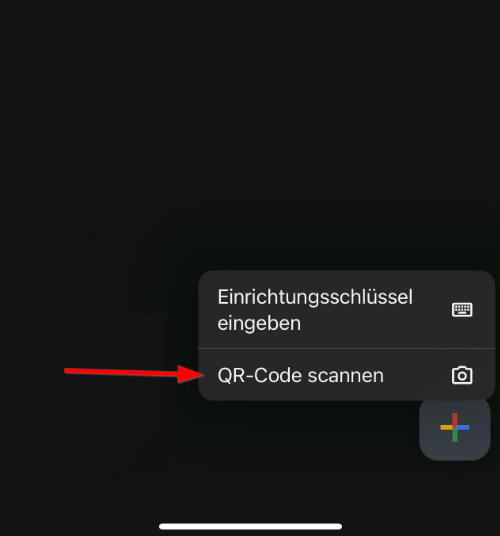This screenshot has width=500, height=536.
Task: Close the add-account menu via plus button
Action: 455,429
